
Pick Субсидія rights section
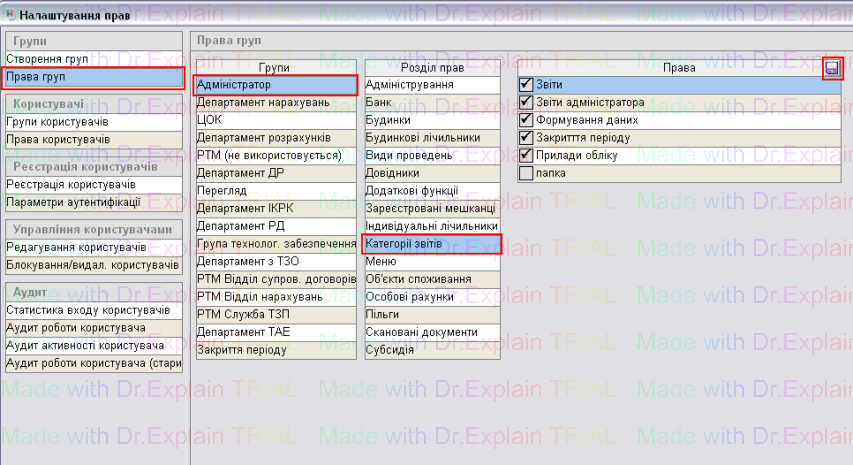pyautogui.click(x=430, y=350)
